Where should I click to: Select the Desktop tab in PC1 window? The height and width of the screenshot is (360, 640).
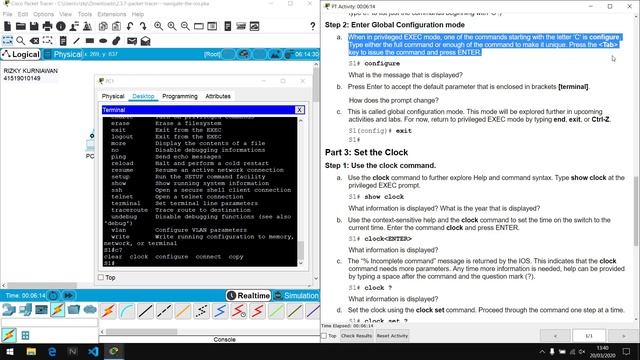pyautogui.click(x=143, y=96)
